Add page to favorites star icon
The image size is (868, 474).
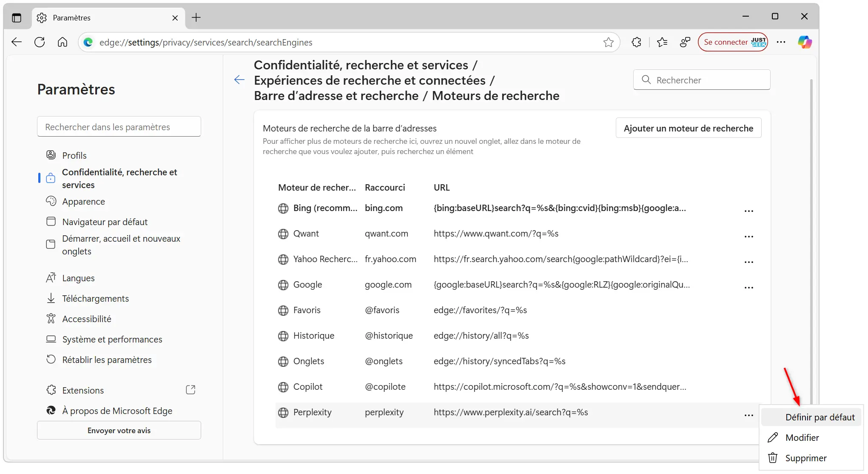tap(608, 42)
